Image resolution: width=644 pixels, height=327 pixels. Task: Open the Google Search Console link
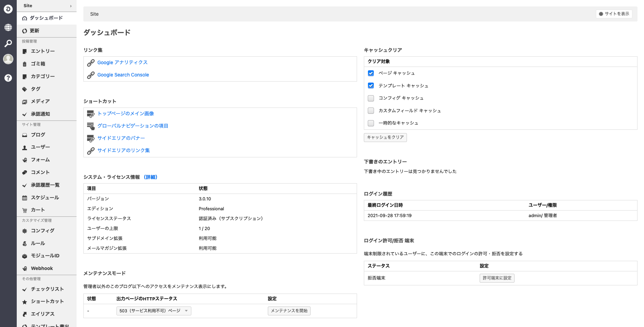pos(123,75)
